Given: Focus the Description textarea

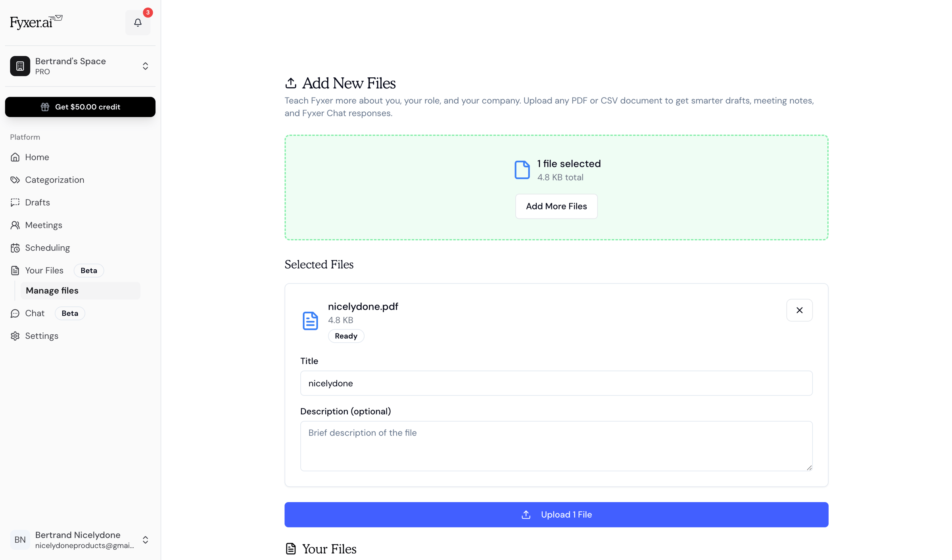Looking at the screenshot, I should tap(556, 446).
